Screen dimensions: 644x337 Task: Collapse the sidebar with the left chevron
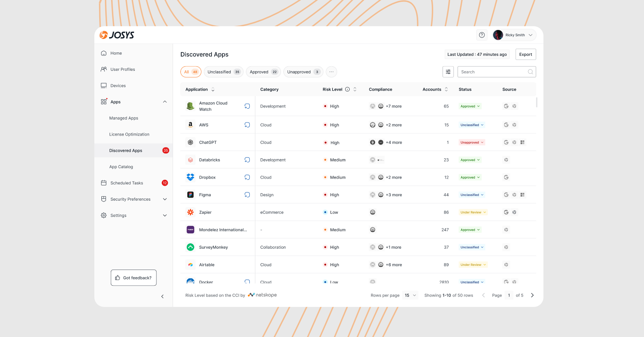click(x=162, y=297)
